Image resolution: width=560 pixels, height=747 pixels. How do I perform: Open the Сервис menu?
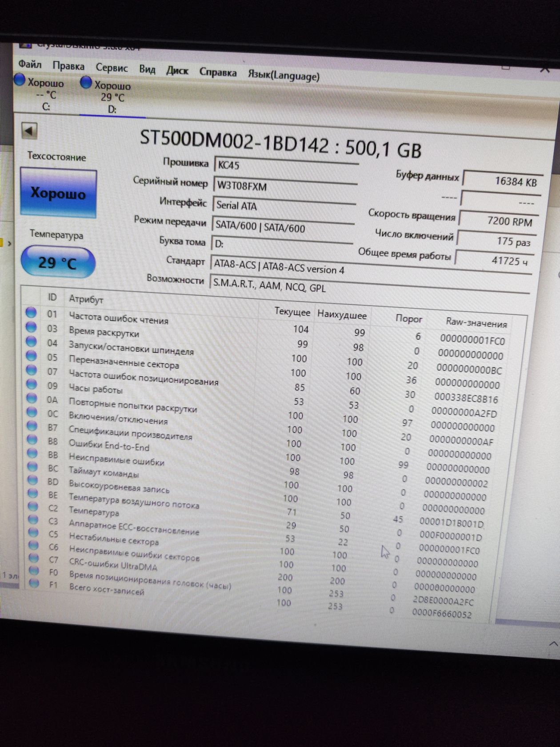[112, 68]
